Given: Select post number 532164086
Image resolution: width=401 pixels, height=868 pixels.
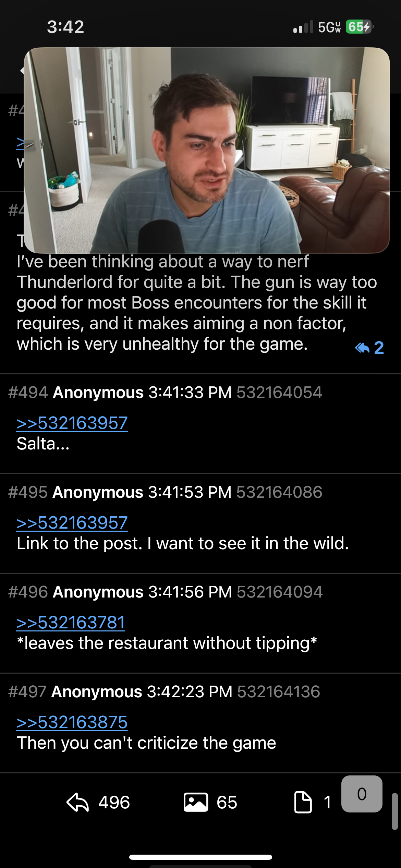Looking at the screenshot, I should tap(279, 492).
